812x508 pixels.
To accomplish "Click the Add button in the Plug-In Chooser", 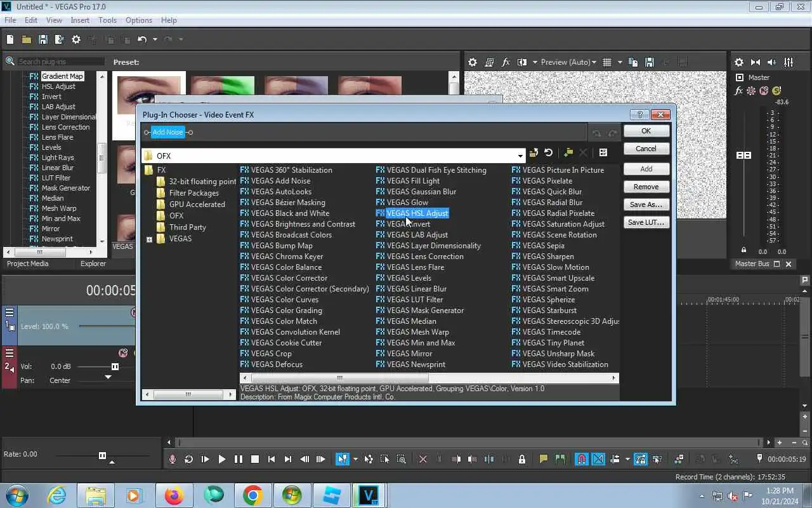I will [x=646, y=169].
